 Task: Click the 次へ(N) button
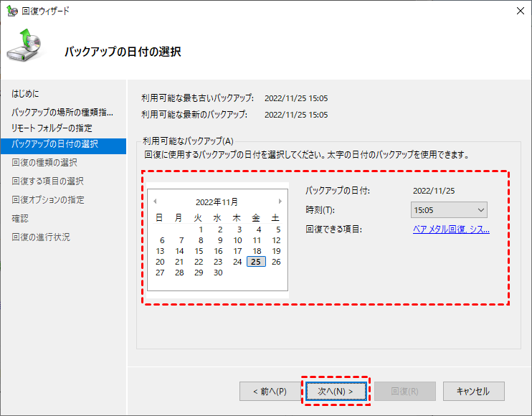[336, 392]
